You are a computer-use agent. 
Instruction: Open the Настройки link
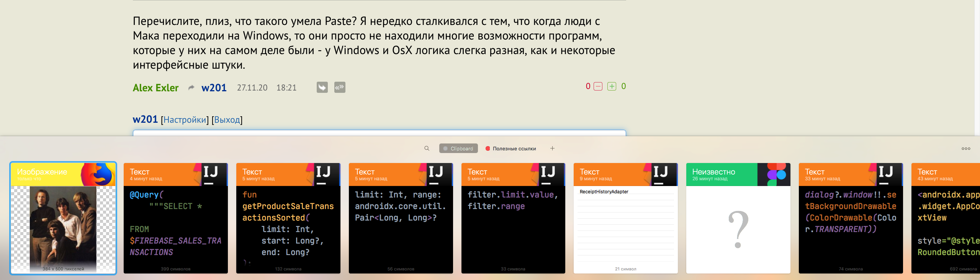click(185, 120)
